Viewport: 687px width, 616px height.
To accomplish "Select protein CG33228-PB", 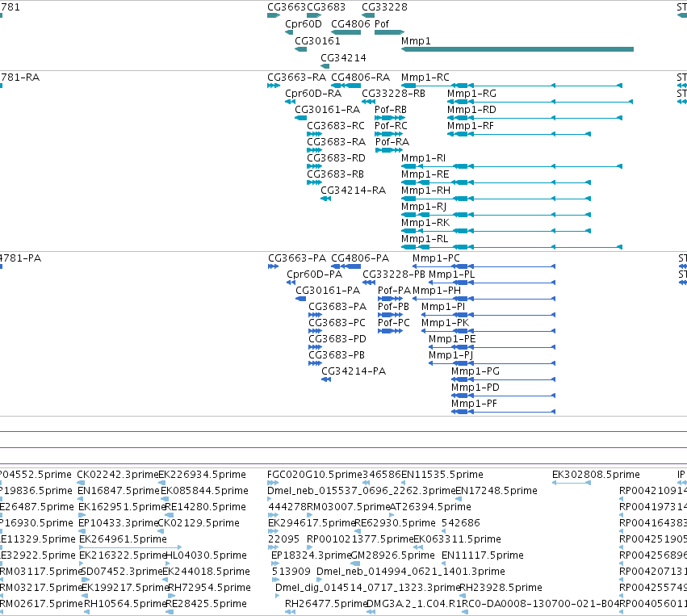I will click(x=394, y=274).
